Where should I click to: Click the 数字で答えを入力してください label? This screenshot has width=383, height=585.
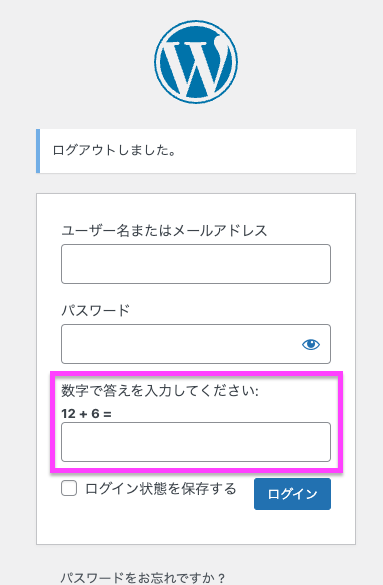[x=160, y=391]
